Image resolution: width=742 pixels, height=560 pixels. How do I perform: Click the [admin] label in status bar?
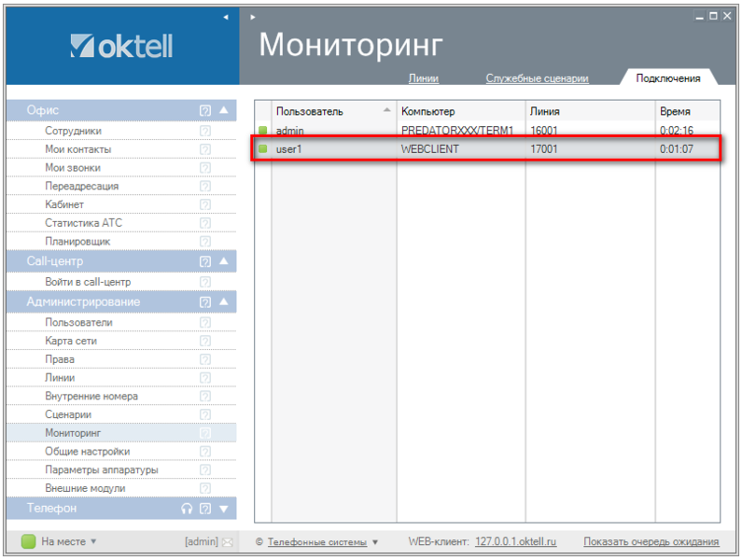(202, 541)
